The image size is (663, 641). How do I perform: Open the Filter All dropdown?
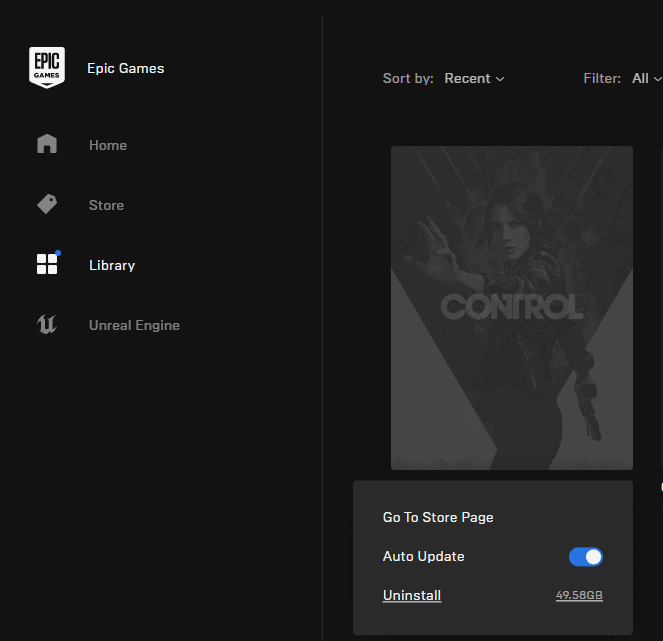tap(647, 78)
